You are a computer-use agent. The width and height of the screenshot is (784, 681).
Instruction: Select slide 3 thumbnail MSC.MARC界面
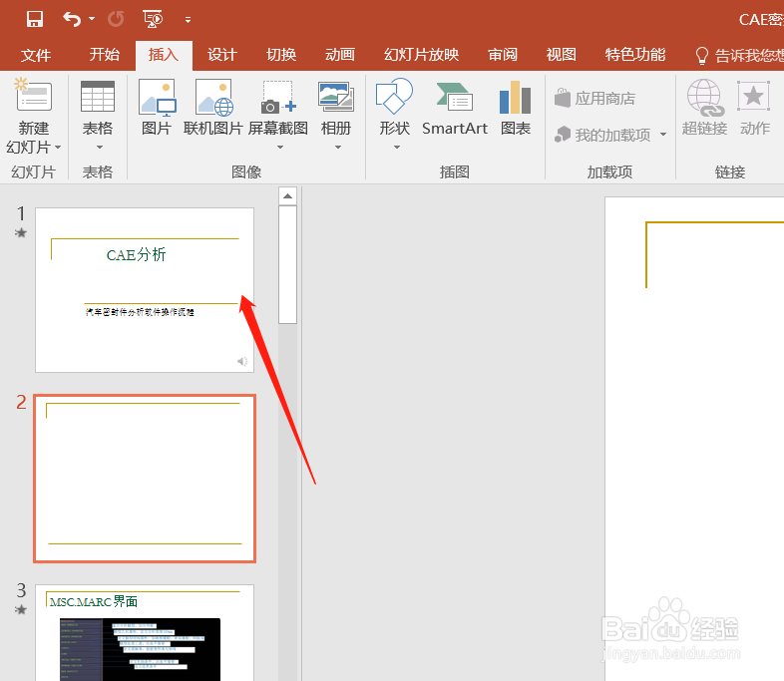click(x=145, y=632)
